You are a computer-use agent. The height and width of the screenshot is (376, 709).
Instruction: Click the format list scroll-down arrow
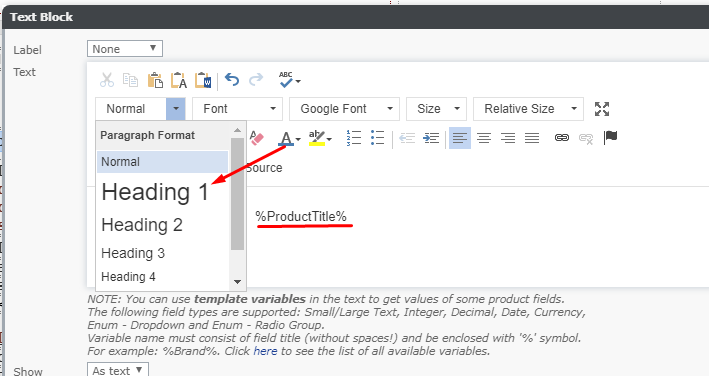[x=237, y=282]
